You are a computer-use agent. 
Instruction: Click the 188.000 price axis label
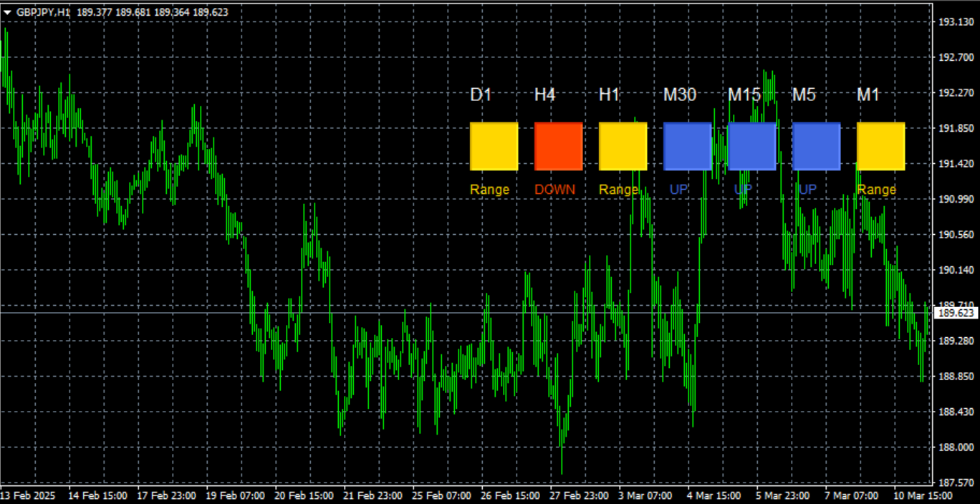956,447
